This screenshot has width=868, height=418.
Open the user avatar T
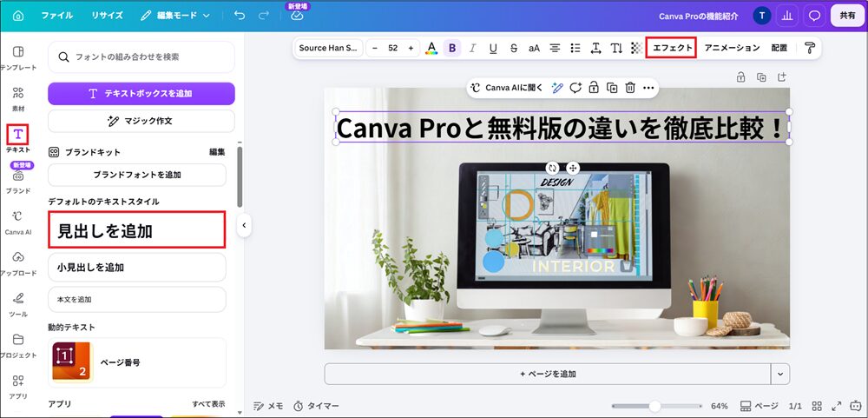point(762,16)
